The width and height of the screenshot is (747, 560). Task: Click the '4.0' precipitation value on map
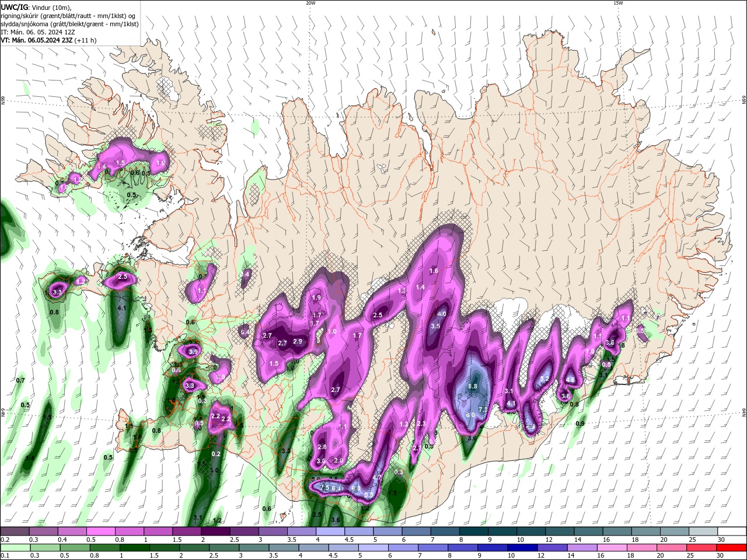442,314
